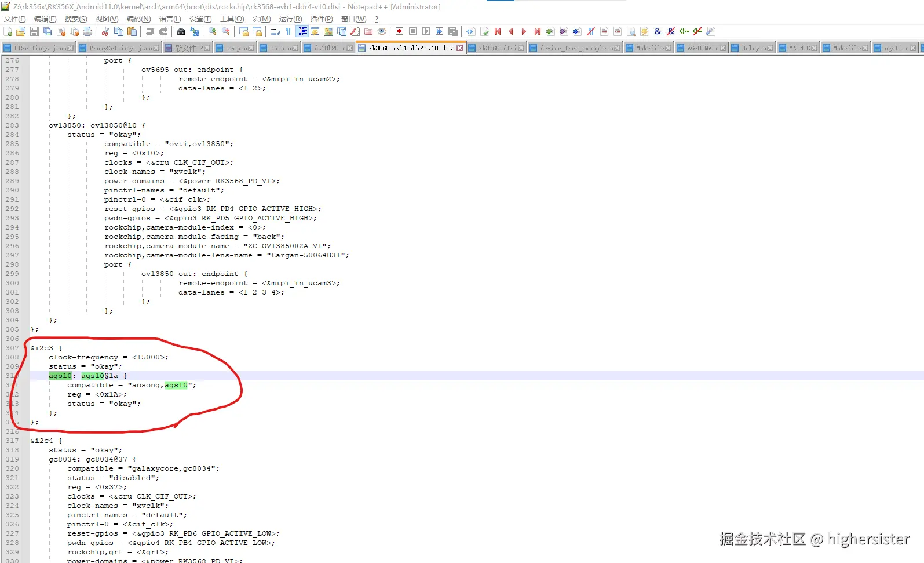Click the Save All toolbar icon

pos(48,31)
